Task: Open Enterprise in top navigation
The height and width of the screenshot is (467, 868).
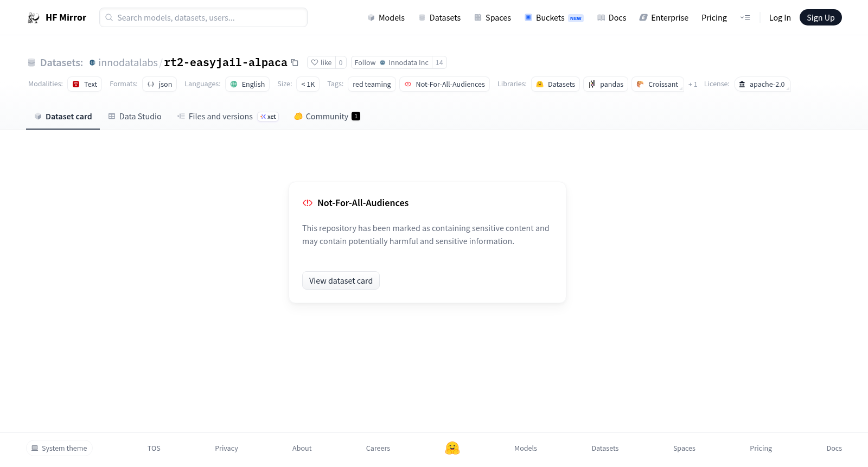Action: click(664, 17)
